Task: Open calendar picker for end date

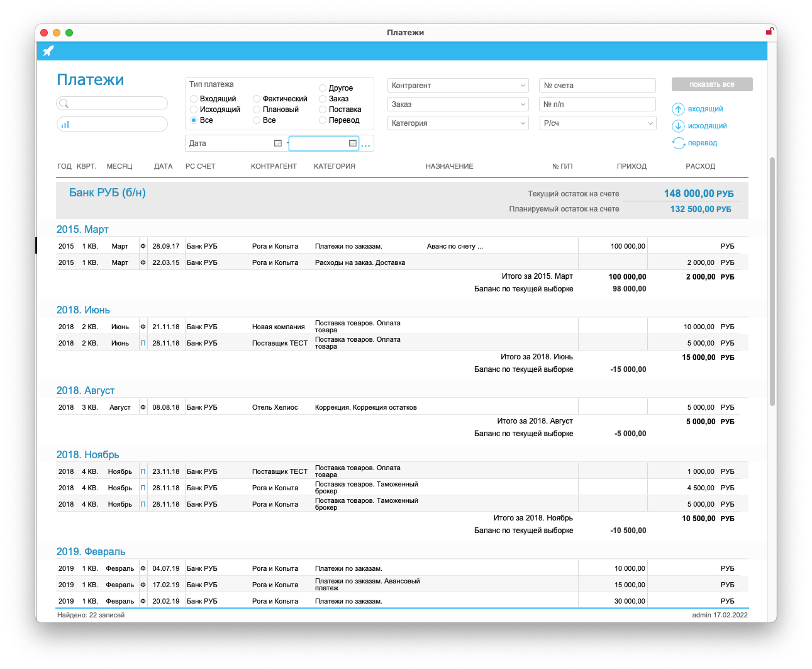Action: coord(353,143)
